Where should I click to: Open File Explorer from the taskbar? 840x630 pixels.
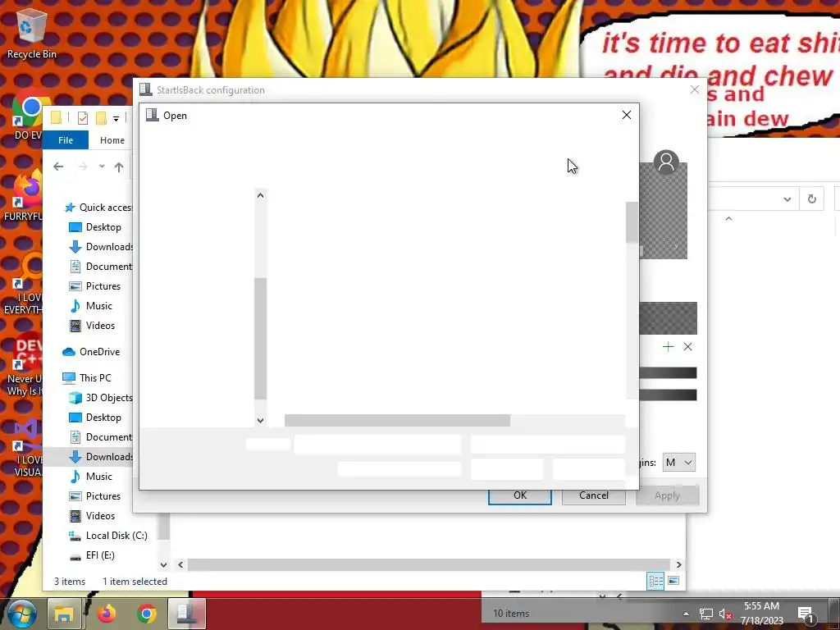[x=64, y=614]
